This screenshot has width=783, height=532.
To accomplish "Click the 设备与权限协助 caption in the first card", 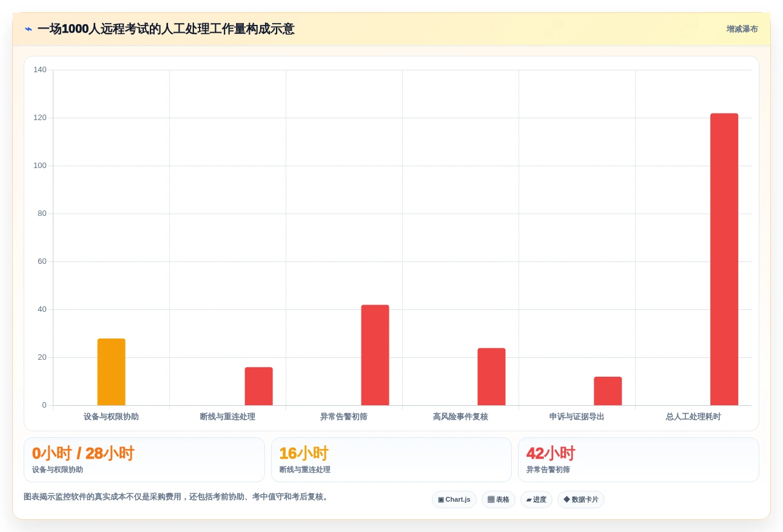I will click(x=58, y=470).
